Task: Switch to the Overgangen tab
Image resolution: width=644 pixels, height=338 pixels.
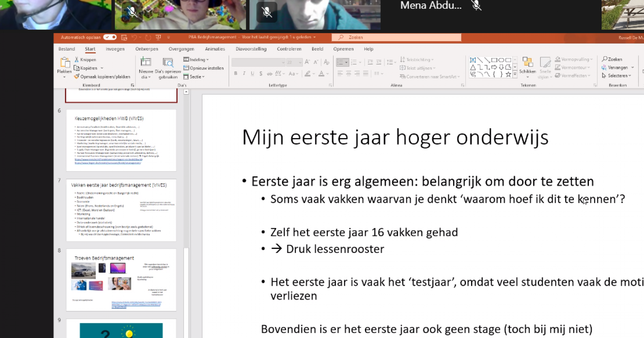Action: point(181,49)
